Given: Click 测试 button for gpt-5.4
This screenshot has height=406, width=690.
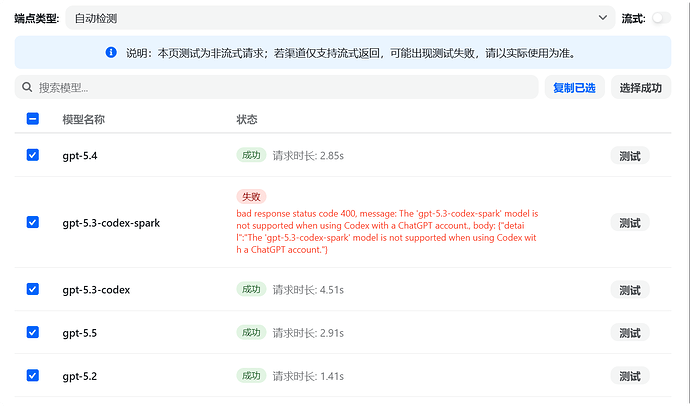Looking at the screenshot, I should (630, 156).
